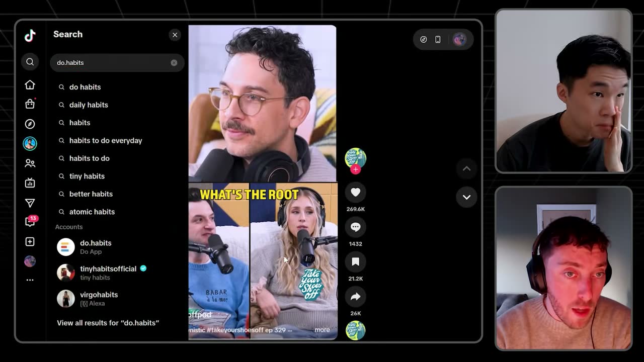Click the phone app icon at top right
Viewport: 644px width, 362px height.
pos(438,39)
